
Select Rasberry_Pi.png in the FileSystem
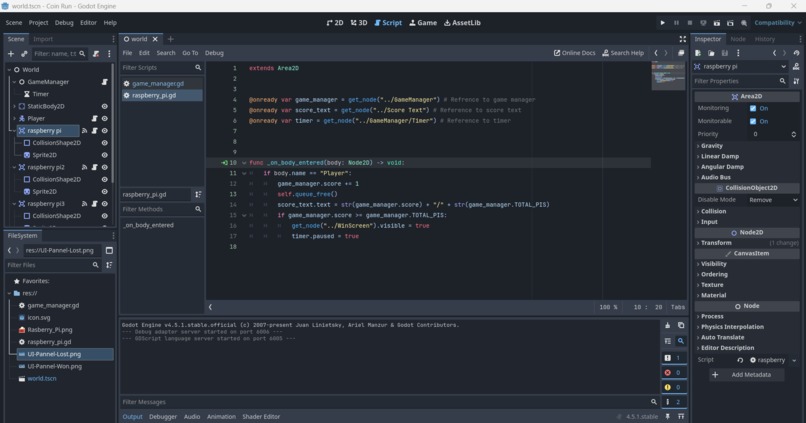click(50, 330)
